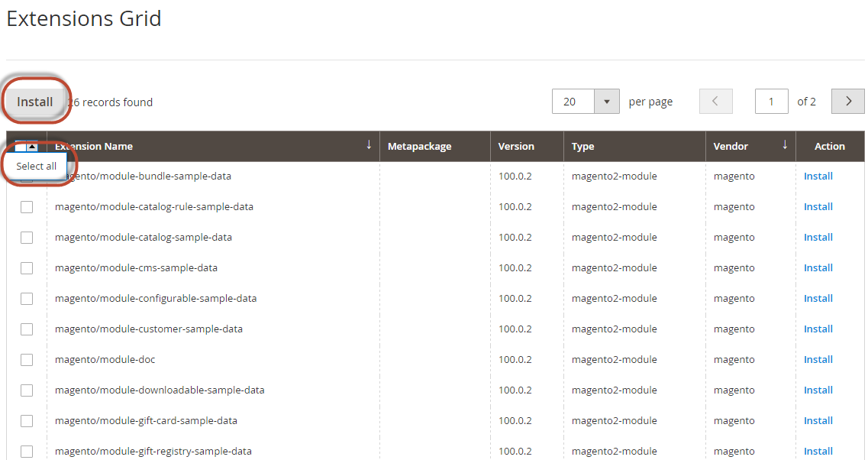Select the text magento/module-gift-registry-sample-data
Screen dimensions: 868x460
pos(153,451)
